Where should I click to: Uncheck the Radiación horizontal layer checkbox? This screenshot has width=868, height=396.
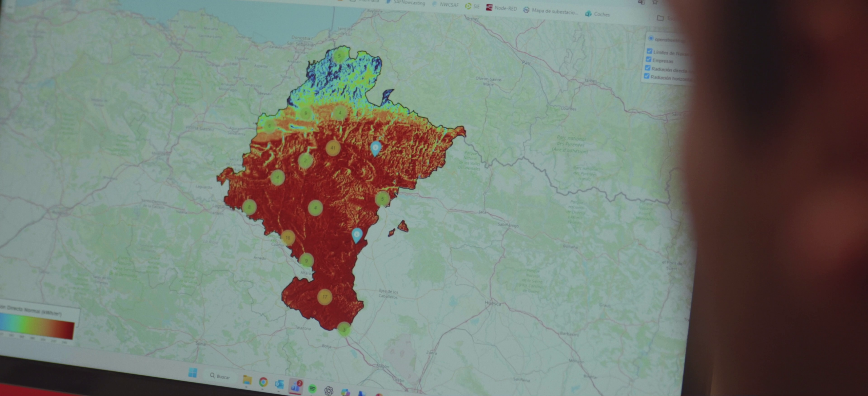(647, 76)
